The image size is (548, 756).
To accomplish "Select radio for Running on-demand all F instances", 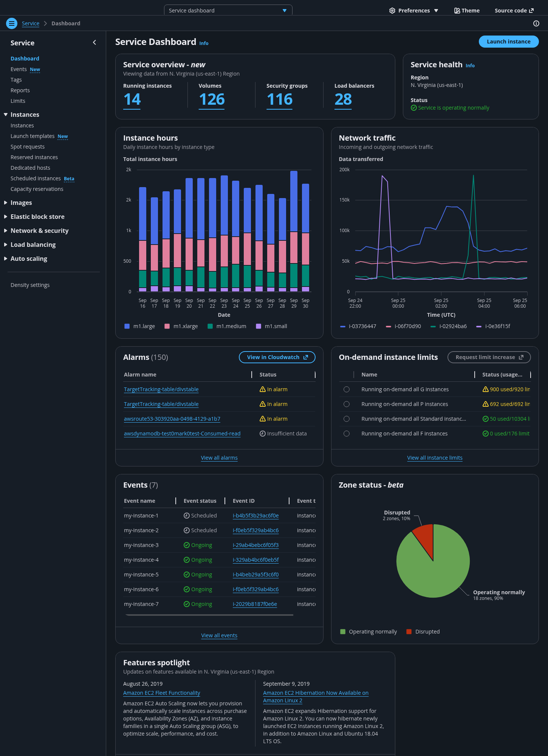I will pos(347,434).
